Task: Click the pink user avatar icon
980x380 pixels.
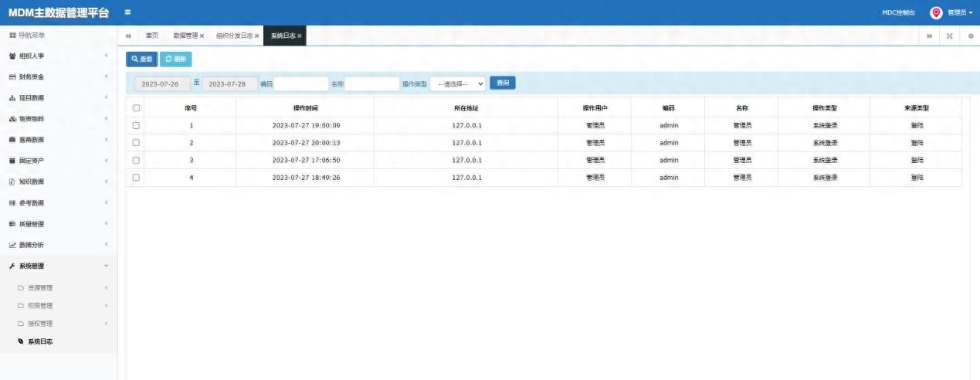Action: (x=937, y=12)
